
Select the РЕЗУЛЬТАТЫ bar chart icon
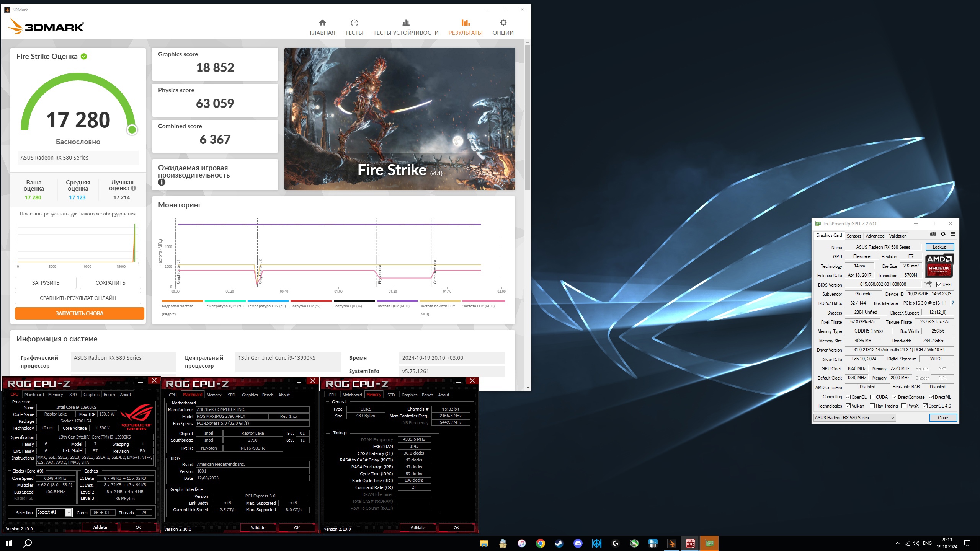(x=465, y=23)
